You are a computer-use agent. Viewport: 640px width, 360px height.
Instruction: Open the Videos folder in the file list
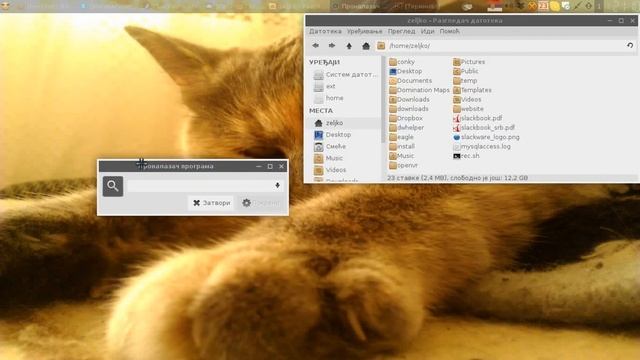(x=467, y=99)
